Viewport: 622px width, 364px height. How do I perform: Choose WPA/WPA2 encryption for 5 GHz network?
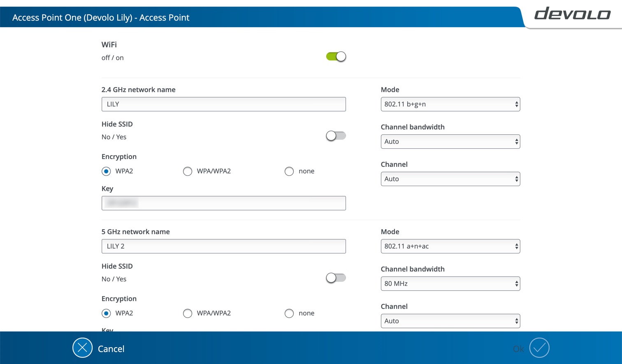[x=188, y=313]
